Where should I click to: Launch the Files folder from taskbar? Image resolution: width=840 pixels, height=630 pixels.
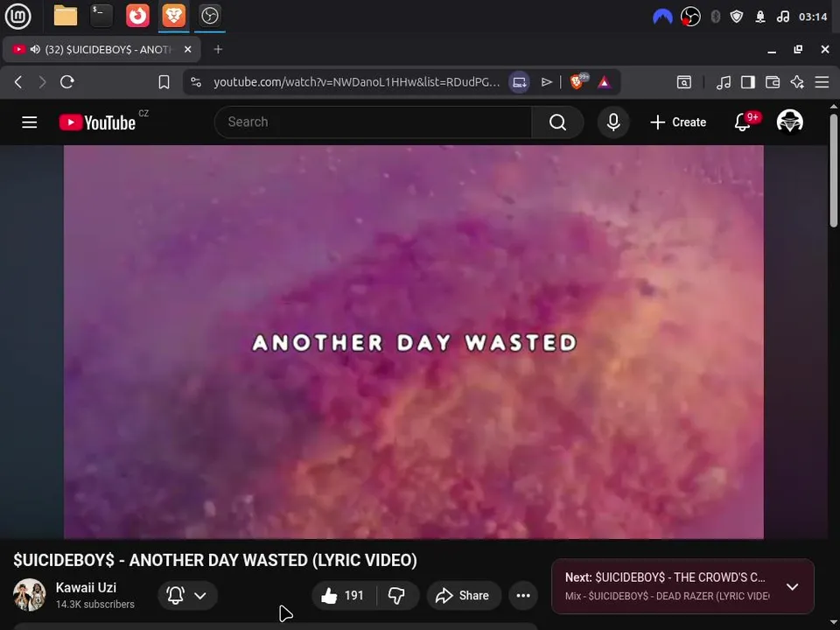66,16
